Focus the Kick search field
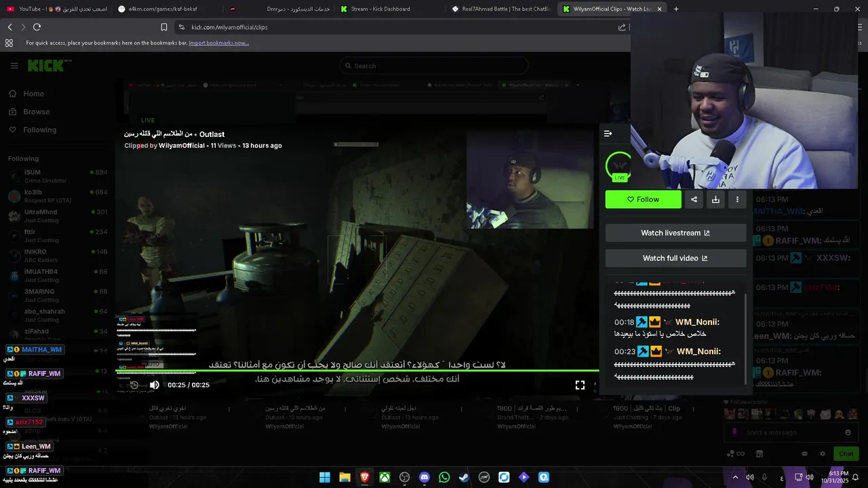This screenshot has height=488, width=868. coord(434,66)
